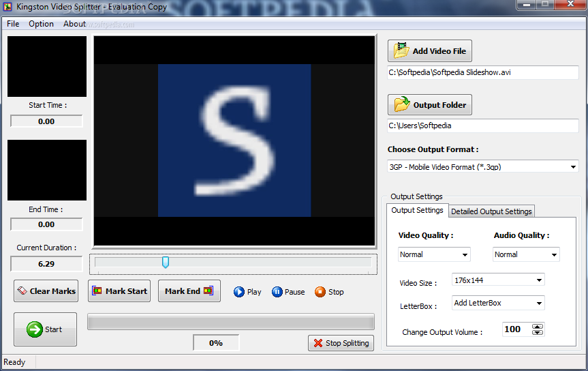Click the Output Folder icon
Image resolution: width=588 pixels, height=371 pixels.
(x=401, y=104)
